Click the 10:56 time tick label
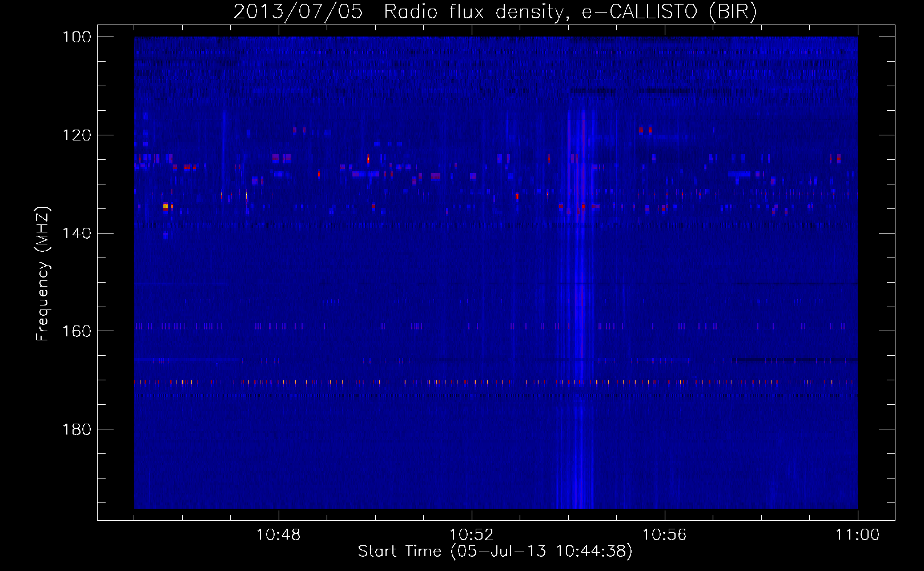This screenshot has width=924, height=571. pos(664,535)
